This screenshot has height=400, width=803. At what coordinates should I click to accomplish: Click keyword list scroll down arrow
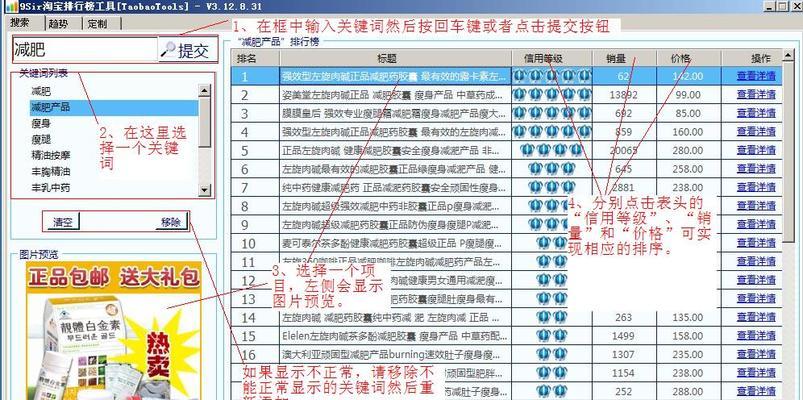point(204,190)
